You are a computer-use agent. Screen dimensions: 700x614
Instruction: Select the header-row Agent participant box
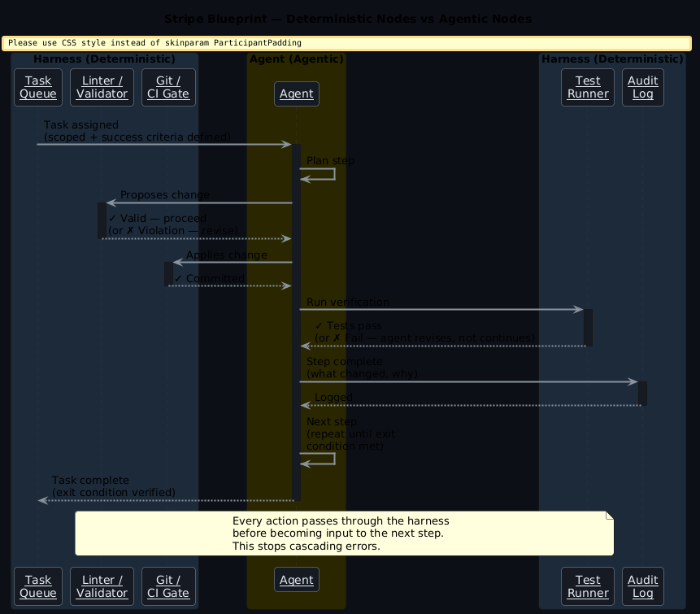coord(297,94)
